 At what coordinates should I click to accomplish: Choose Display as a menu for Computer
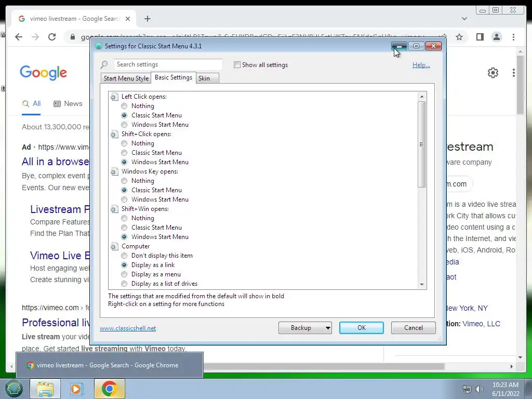124,274
